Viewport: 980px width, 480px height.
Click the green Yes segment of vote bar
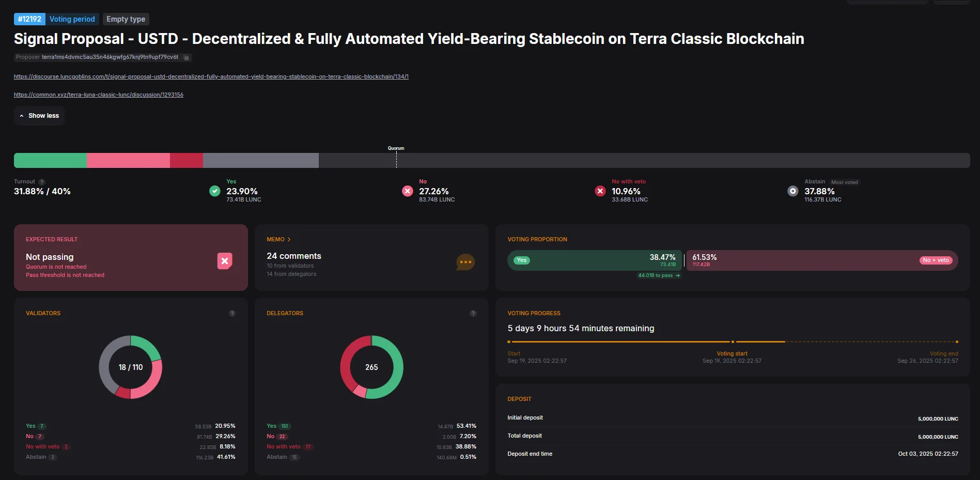(x=50, y=161)
